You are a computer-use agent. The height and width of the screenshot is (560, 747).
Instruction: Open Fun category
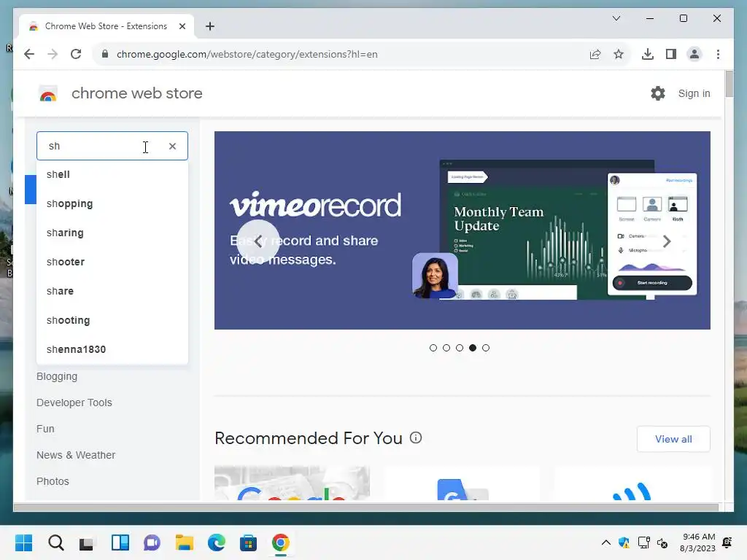[x=45, y=429]
